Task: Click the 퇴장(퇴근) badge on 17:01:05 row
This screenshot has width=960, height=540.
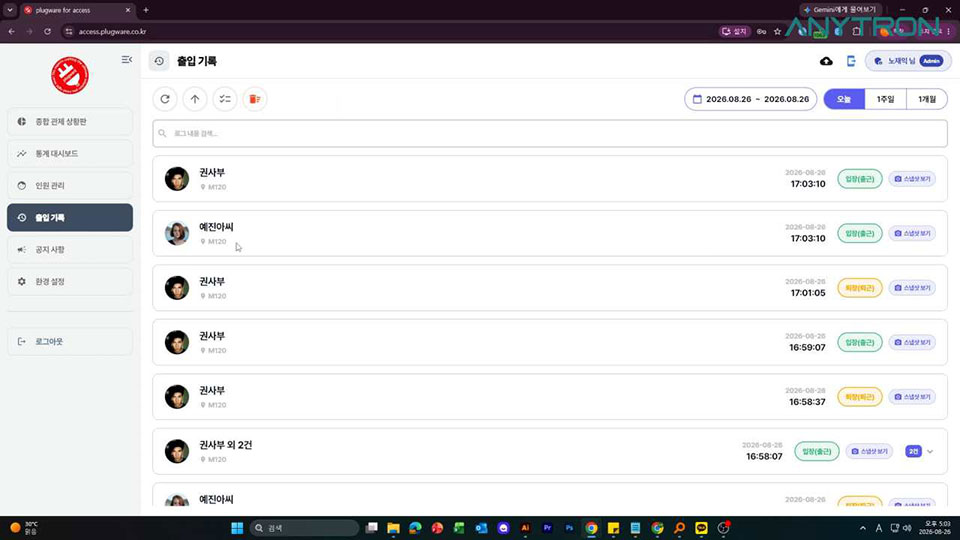Action: 860,288
